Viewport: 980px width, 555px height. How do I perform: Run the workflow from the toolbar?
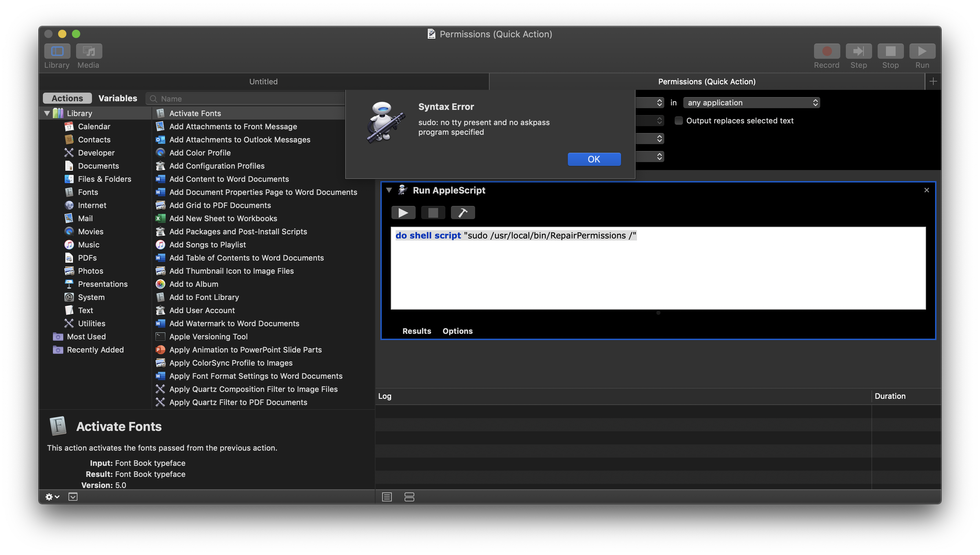[x=922, y=51]
